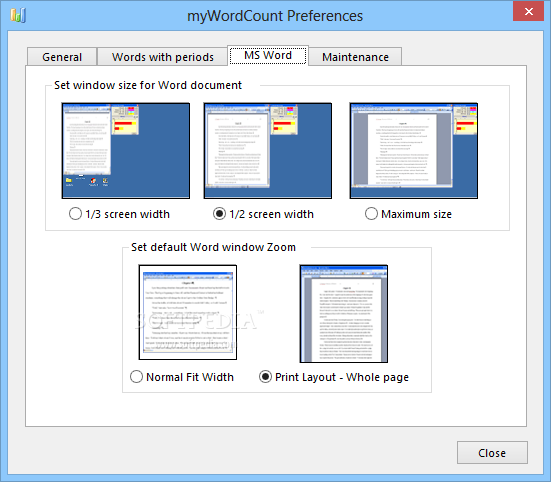This screenshot has width=551, height=482.
Task: Pick the Maximum size radio button
Action: (x=371, y=214)
